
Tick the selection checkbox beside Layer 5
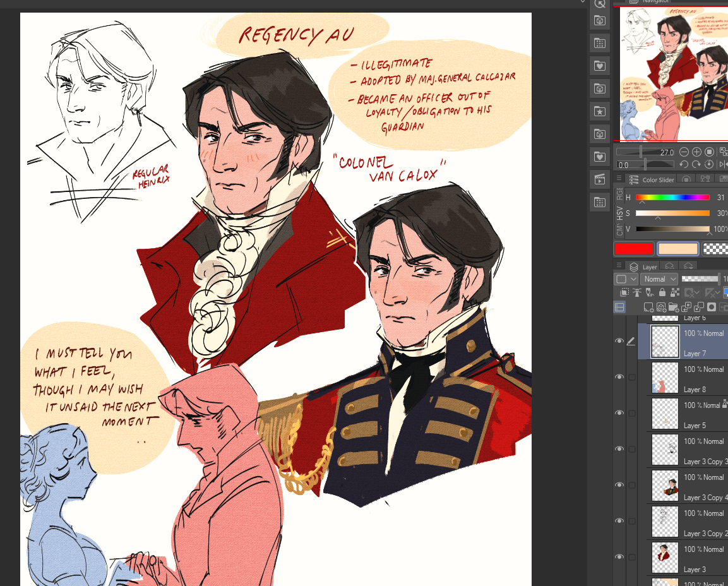[631, 413]
